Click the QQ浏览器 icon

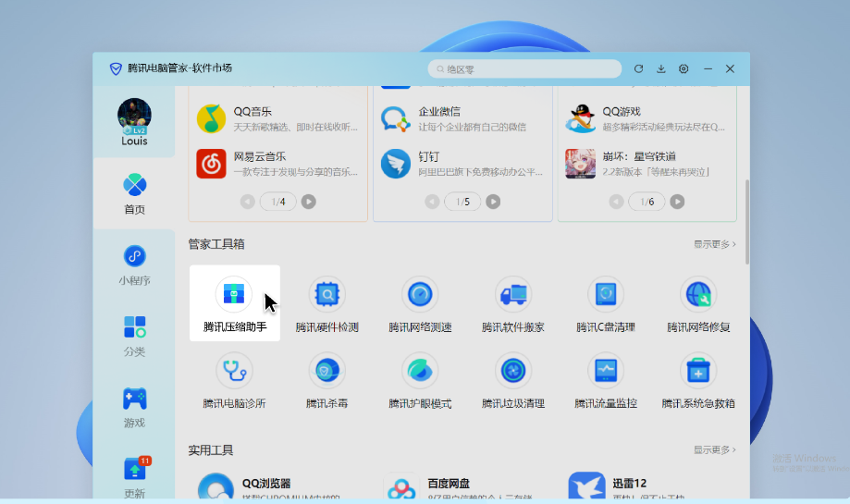(216, 486)
